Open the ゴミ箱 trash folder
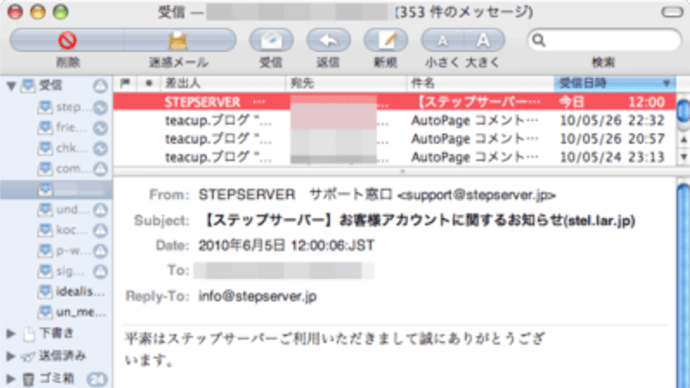Screen dimensions: 690x388 56,378
